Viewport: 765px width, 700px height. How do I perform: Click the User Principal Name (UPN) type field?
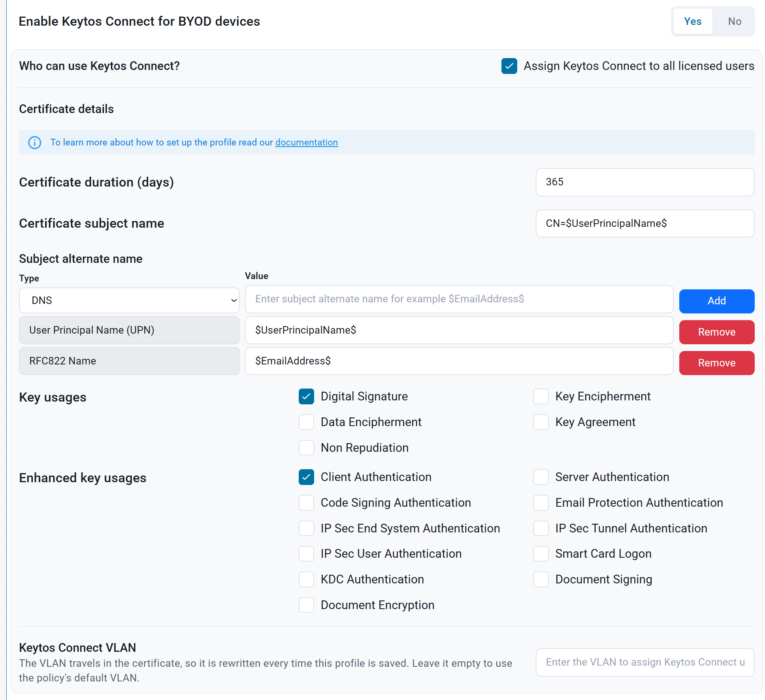pos(129,330)
